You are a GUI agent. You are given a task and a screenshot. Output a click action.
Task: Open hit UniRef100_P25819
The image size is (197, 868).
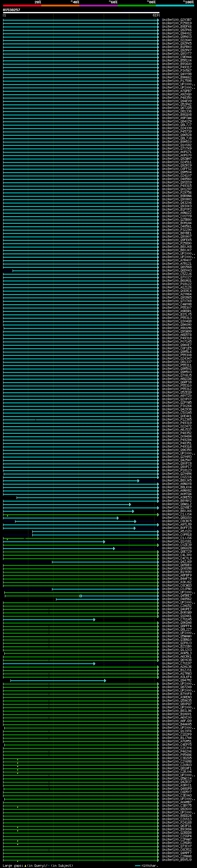177,23
